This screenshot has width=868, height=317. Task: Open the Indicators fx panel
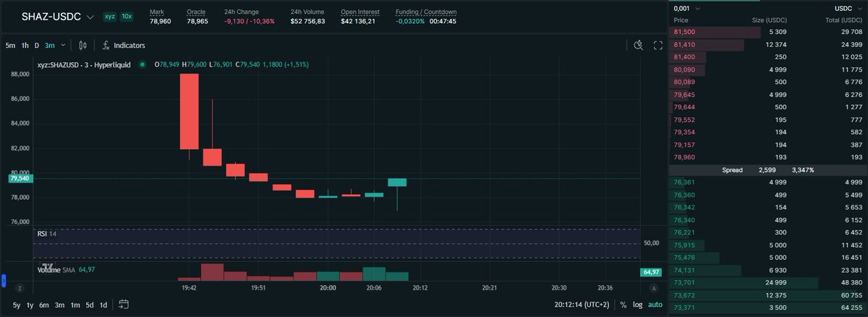[123, 45]
